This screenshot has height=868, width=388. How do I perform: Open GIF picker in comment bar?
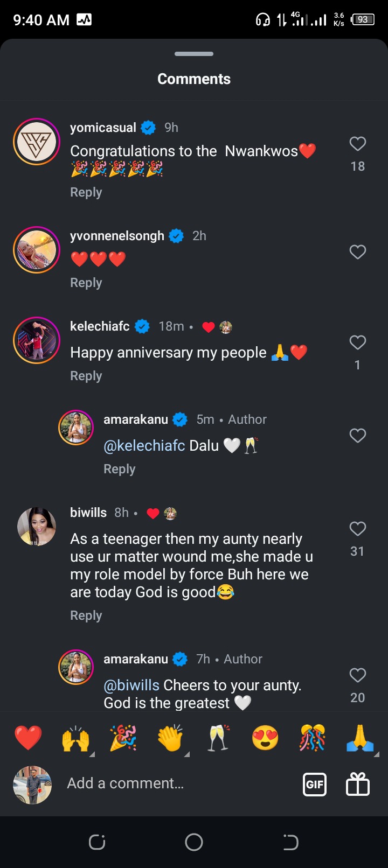(x=315, y=784)
